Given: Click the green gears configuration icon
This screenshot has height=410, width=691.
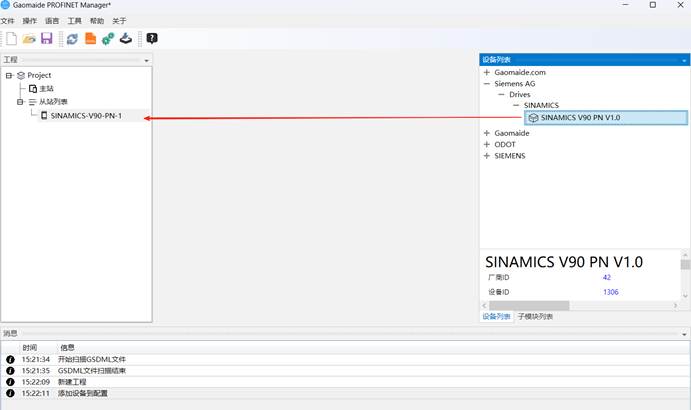Looking at the screenshot, I should click(x=108, y=39).
